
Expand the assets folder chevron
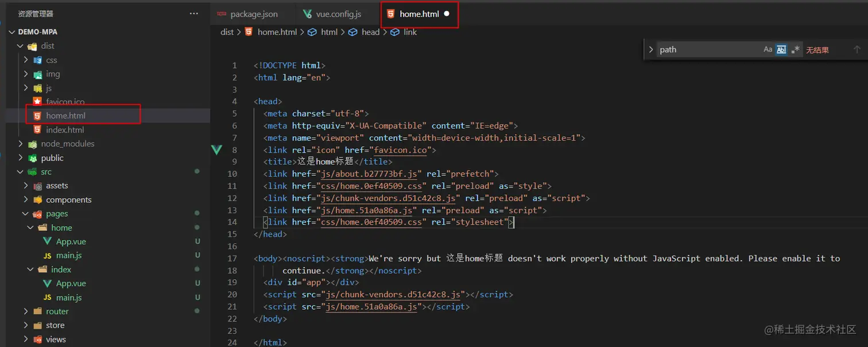pos(25,186)
